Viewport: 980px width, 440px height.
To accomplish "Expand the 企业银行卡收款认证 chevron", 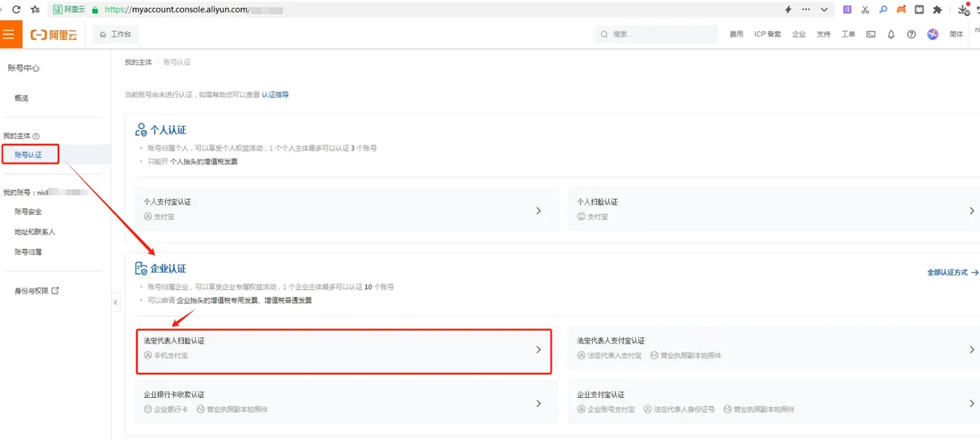I will coord(538,404).
